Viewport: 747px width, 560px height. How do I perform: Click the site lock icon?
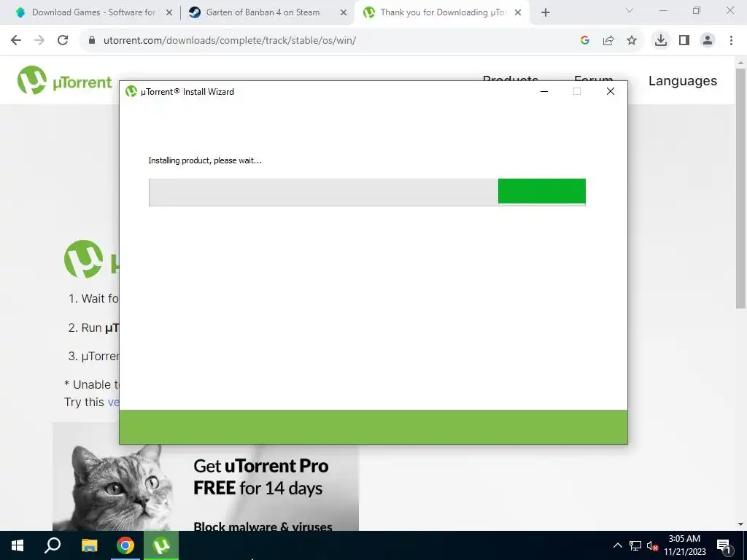[92, 41]
